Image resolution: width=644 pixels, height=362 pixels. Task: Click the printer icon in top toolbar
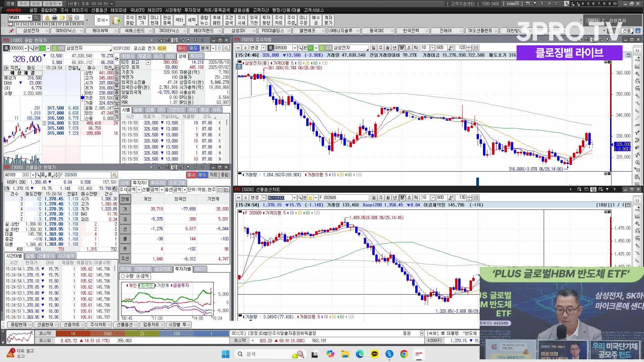click(54, 18)
